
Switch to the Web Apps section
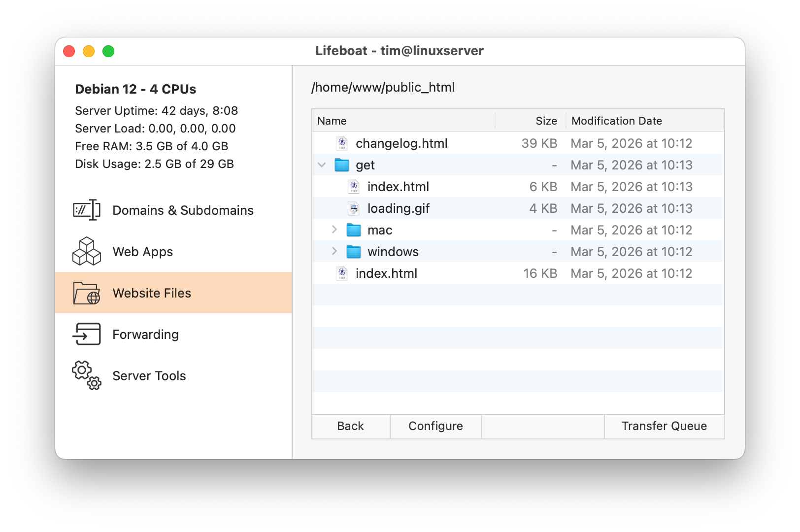(x=142, y=251)
